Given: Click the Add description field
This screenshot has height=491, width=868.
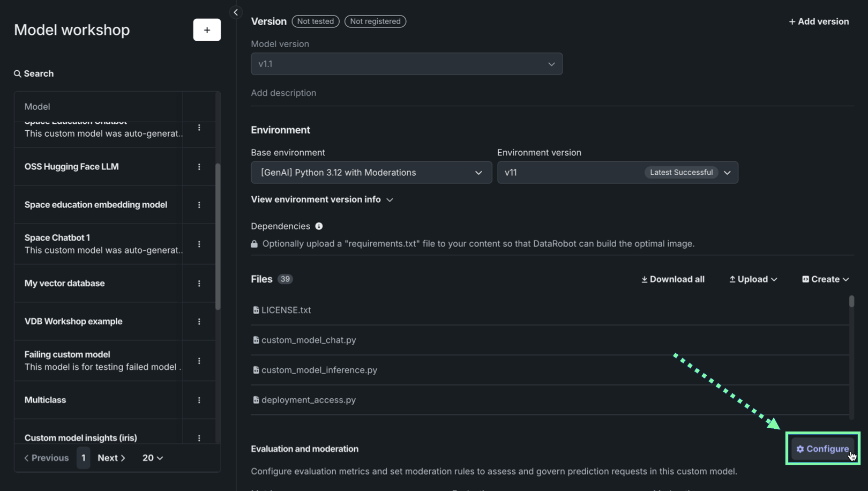Looking at the screenshot, I should [283, 93].
